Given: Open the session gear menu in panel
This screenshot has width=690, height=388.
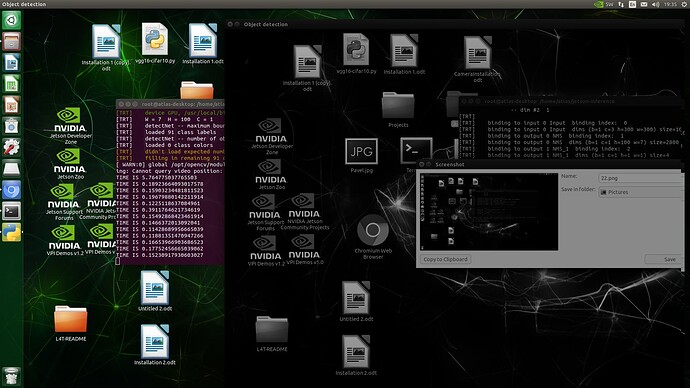Looking at the screenshot, I should tap(684, 4).
